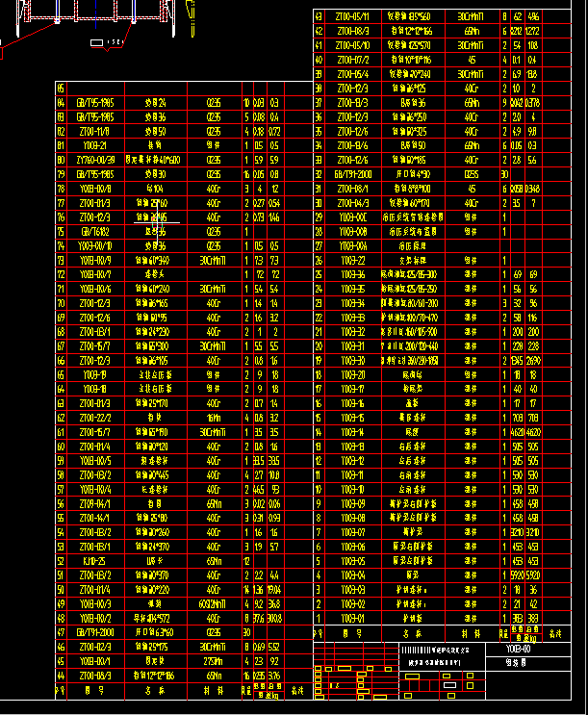Click Y009-04 code in row 4
This screenshot has height=715, width=588.
tap(352, 575)
